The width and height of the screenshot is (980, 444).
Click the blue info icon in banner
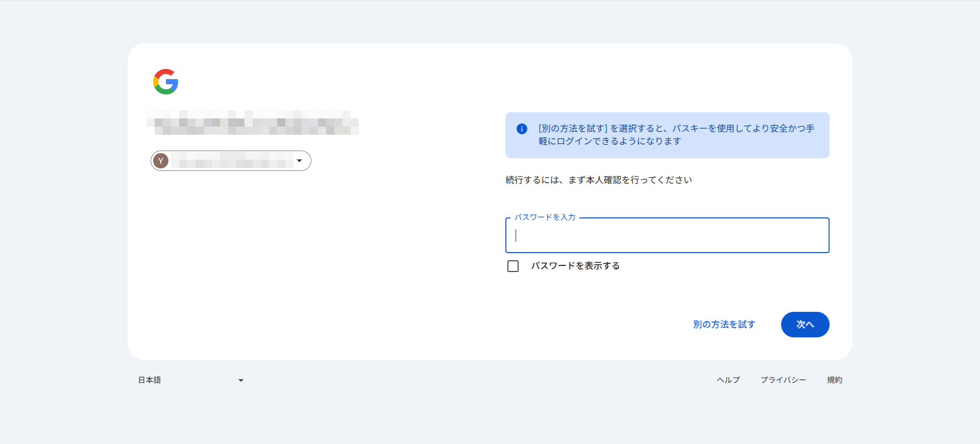[x=522, y=129]
